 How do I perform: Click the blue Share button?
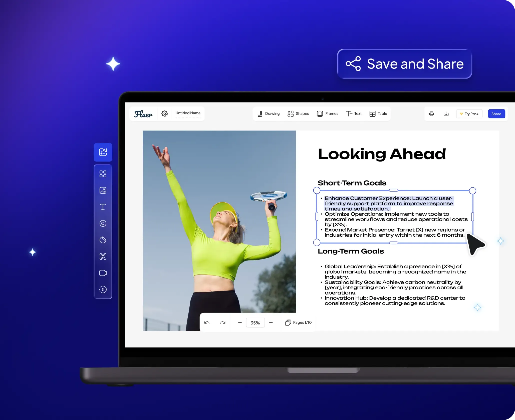coord(496,114)
